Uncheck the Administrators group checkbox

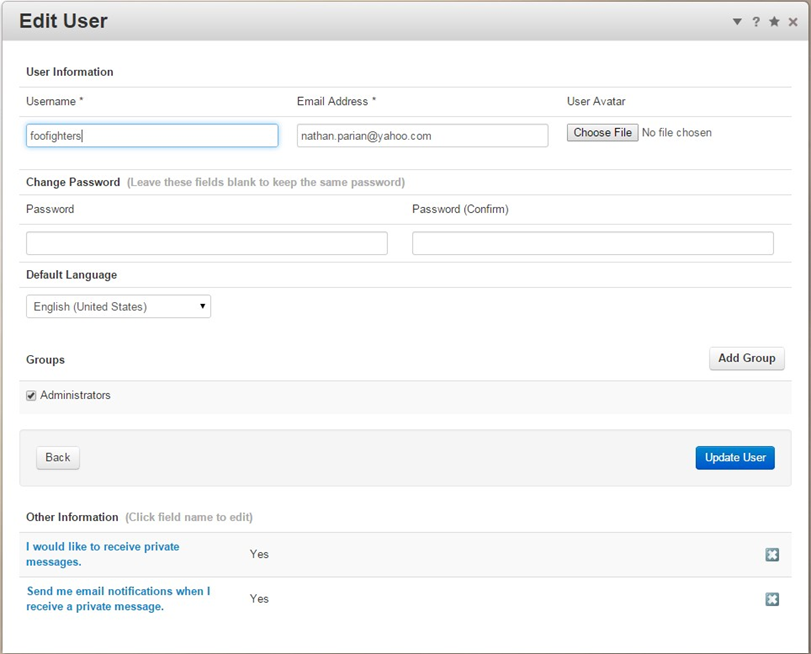coord(31,396)
